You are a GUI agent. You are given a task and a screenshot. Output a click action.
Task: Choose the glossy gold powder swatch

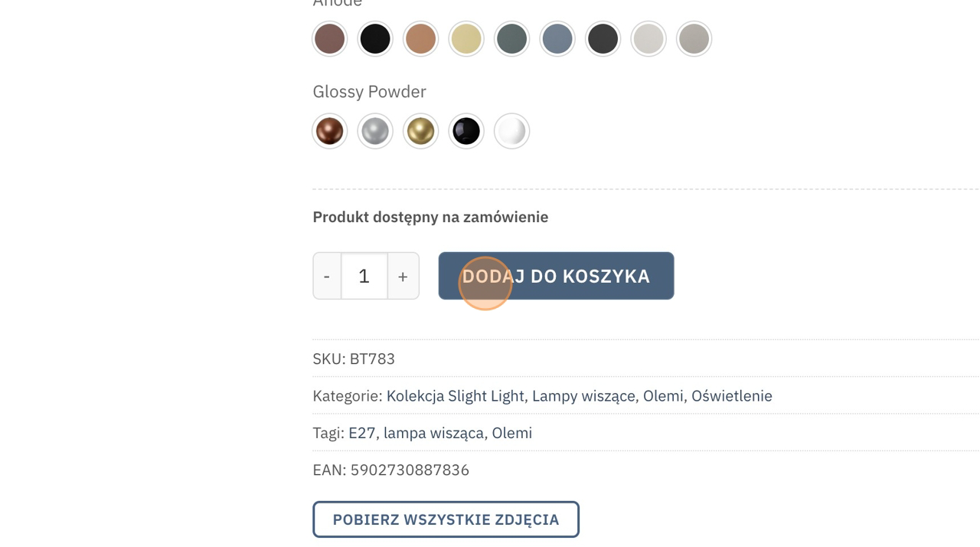[420, 131]
